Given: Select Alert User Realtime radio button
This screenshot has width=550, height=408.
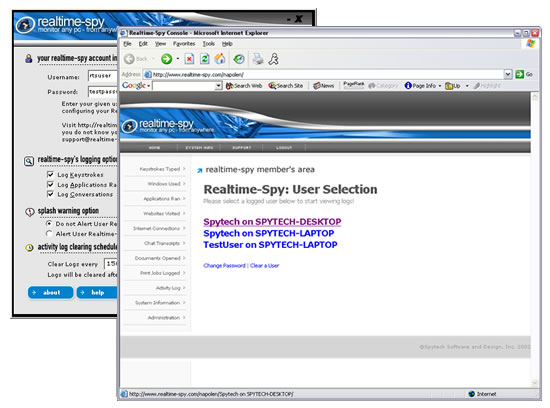Looking at the screenshot, I should coord(49,234).
